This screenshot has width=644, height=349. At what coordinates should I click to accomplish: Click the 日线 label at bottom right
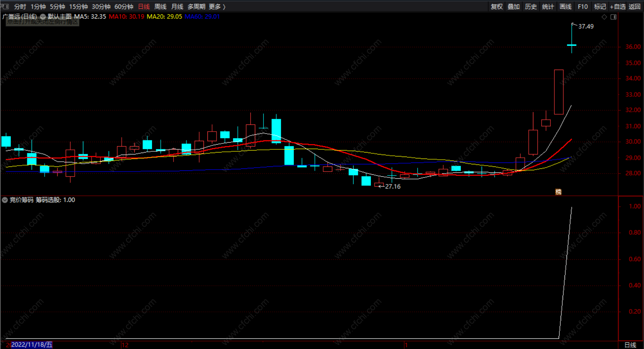point(630,345)
